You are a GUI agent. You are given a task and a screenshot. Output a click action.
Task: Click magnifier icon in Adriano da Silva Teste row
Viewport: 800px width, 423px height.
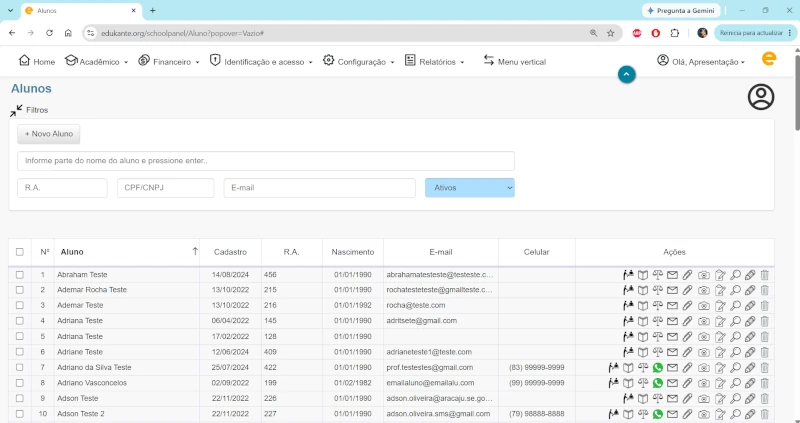click(735, 368)
